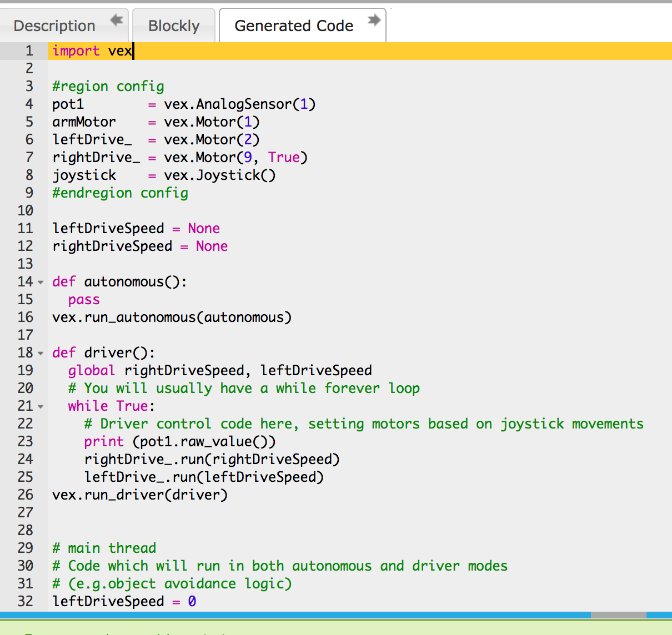672x635 pixels.
Task: Click 'vex.Motor(9, True)' on line 7
Action: click(236, 158)
